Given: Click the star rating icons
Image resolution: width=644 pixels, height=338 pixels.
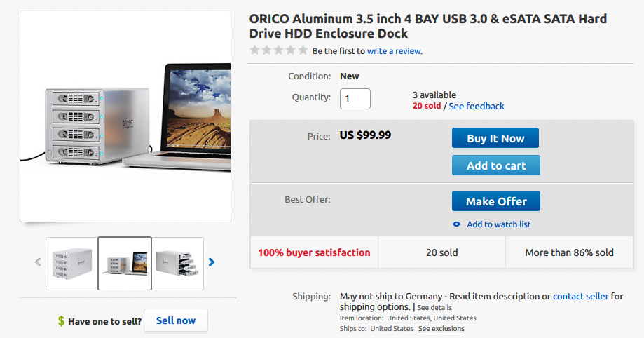Looking at the screenshot, I should [279, 50].
